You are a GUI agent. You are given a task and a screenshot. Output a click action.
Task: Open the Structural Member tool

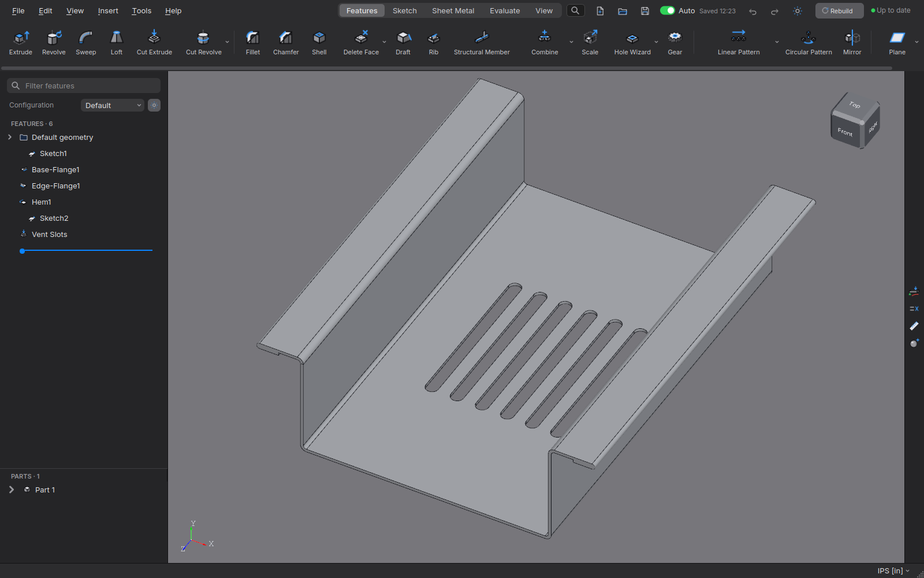[x=482, y=43]
